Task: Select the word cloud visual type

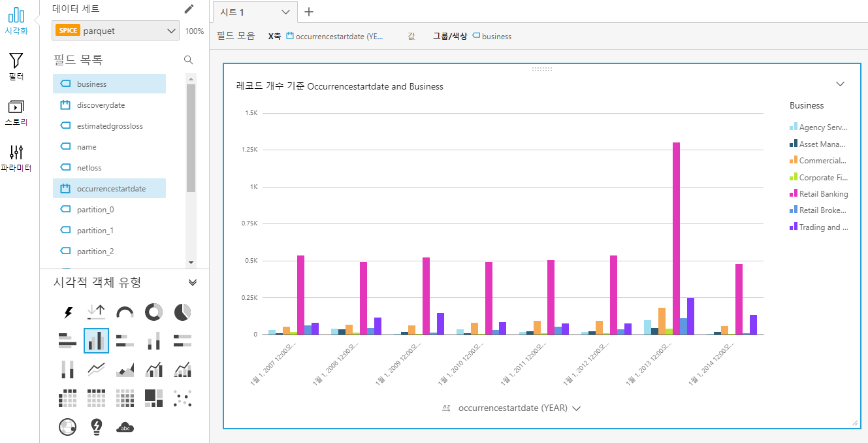Action: 125,427
